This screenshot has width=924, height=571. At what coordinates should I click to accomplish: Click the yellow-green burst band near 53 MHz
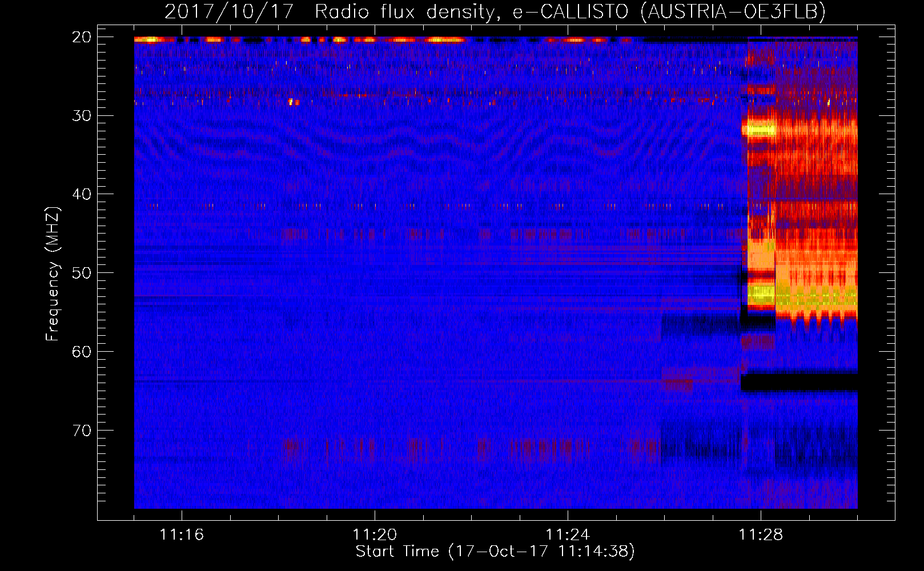point(802,296)
